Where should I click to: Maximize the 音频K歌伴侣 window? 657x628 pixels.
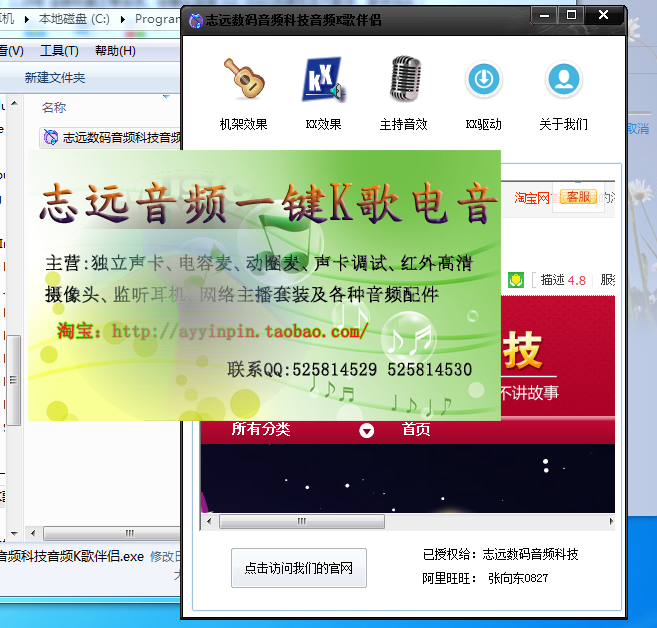(571, 15)
